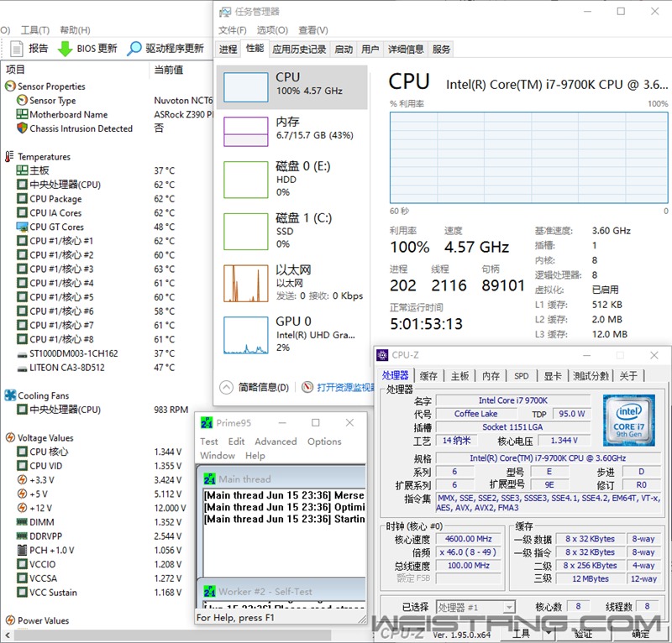This screenshot has width=672, height=643.
Task: Click the Sensor Type row icon
Action: click(x=22, y=100)
